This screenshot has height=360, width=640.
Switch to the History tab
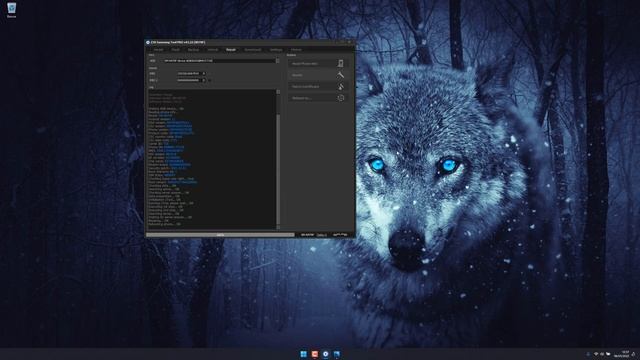point(296,50)
